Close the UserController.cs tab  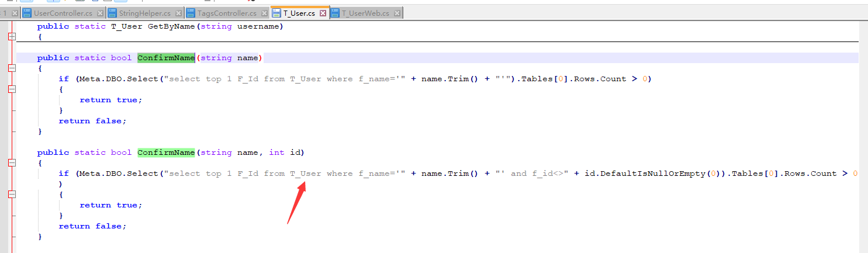coord(100,13)
